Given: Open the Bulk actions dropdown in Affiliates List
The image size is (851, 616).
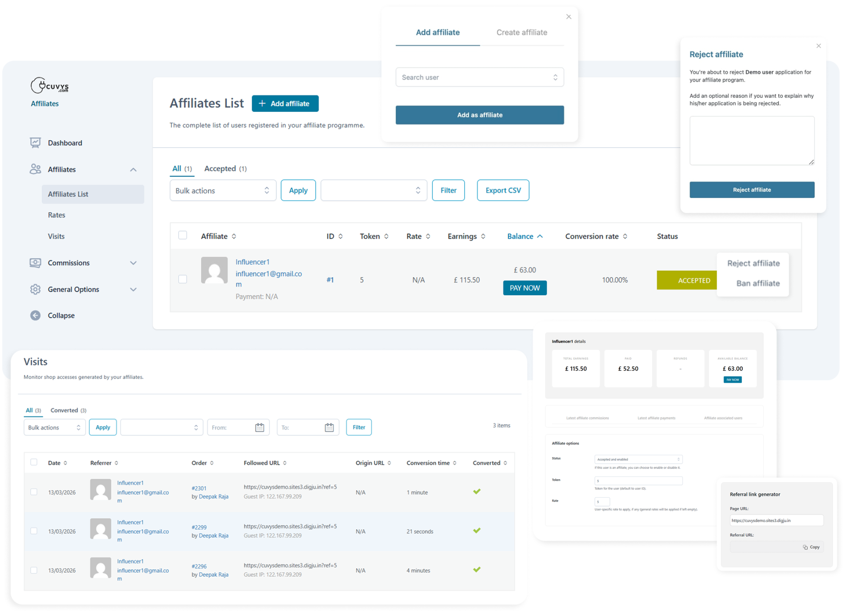Looking at the screenshot, I should (223, 190).
